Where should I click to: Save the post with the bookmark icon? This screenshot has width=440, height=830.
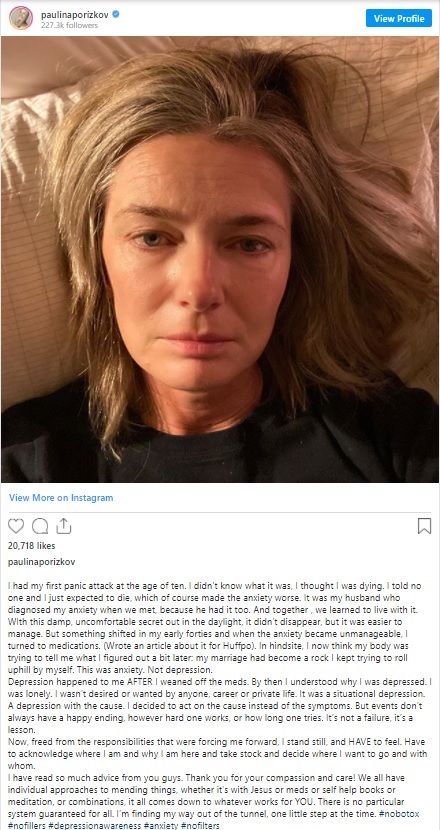tap(424, 526)
